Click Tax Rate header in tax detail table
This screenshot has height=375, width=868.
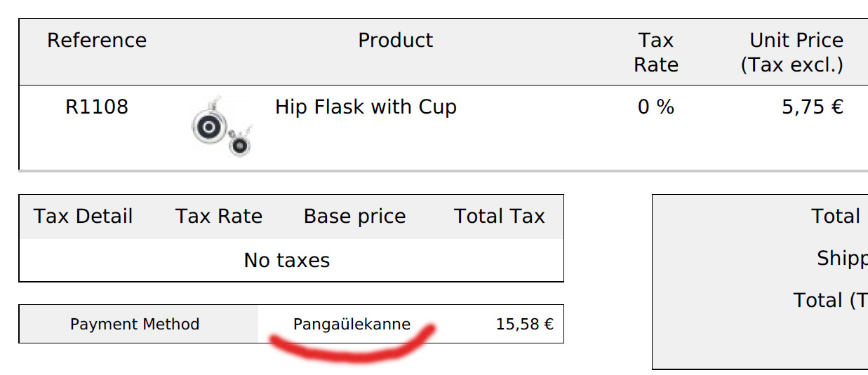pyautogui.click(x=219, y=217)
